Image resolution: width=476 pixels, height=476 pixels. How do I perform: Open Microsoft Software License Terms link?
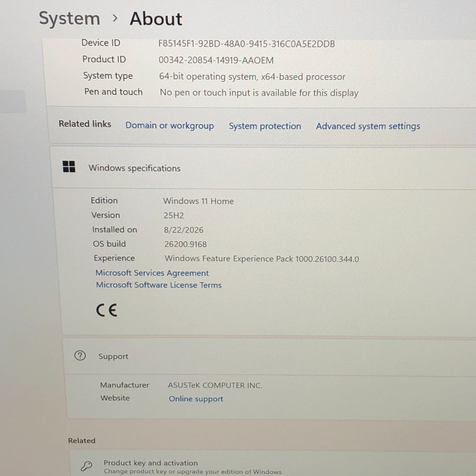(x=159, y=285)
